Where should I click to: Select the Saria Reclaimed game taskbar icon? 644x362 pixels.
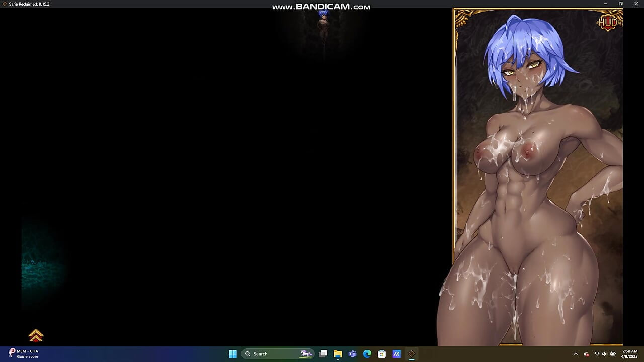(411, 354)
